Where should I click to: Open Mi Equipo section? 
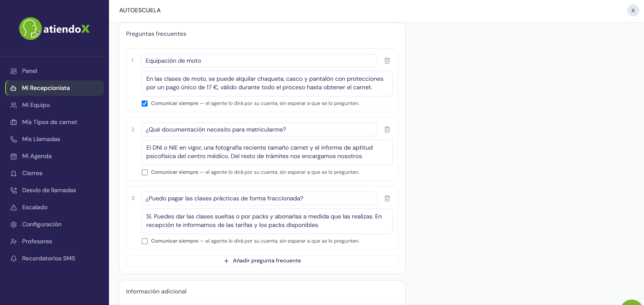coord(54,105)
